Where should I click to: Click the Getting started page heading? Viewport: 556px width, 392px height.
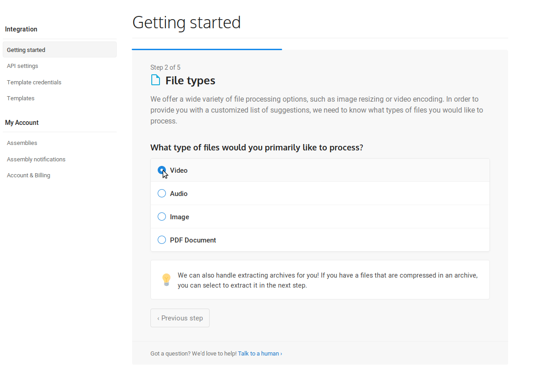click(186, 22)
